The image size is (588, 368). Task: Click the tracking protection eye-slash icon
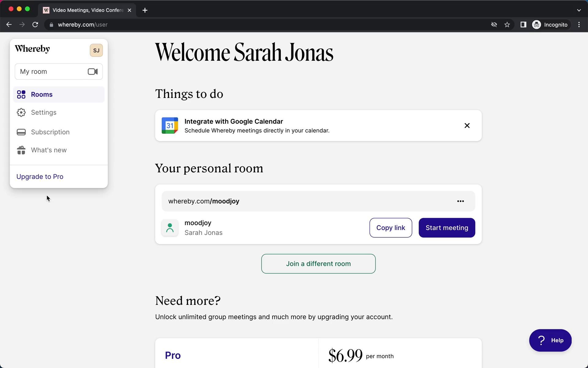coord(494,25)
